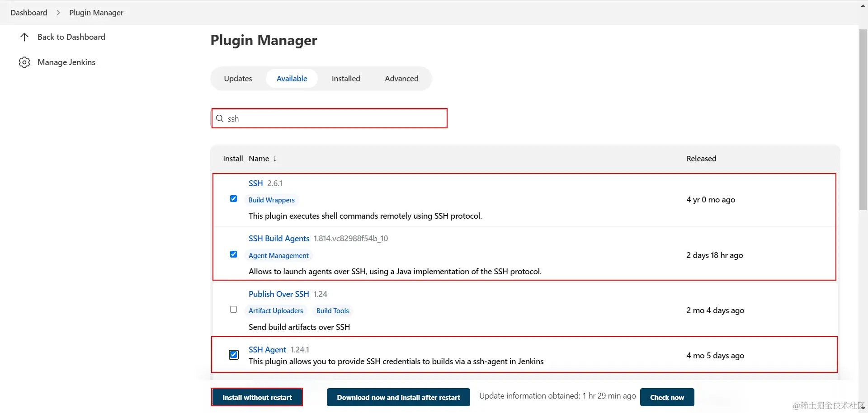Viewport: 868px width, 413px height.
Task: Click the '4 mo 5 days ago' release text
Action: [x=715, y=356]
